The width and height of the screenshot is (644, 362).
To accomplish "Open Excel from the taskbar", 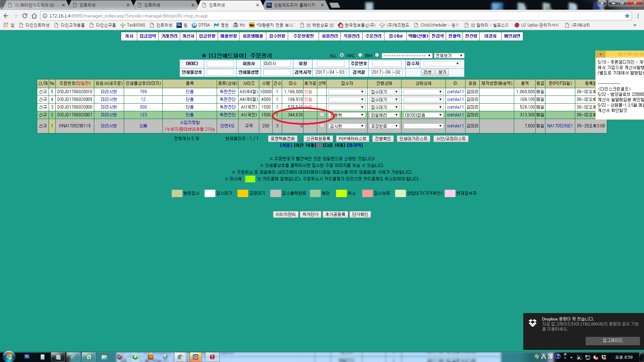I will click(89, 357).
